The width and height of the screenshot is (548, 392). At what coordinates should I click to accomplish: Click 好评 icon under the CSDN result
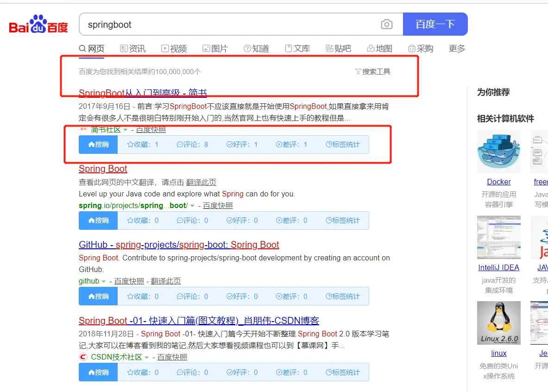(x=229, y=373)
